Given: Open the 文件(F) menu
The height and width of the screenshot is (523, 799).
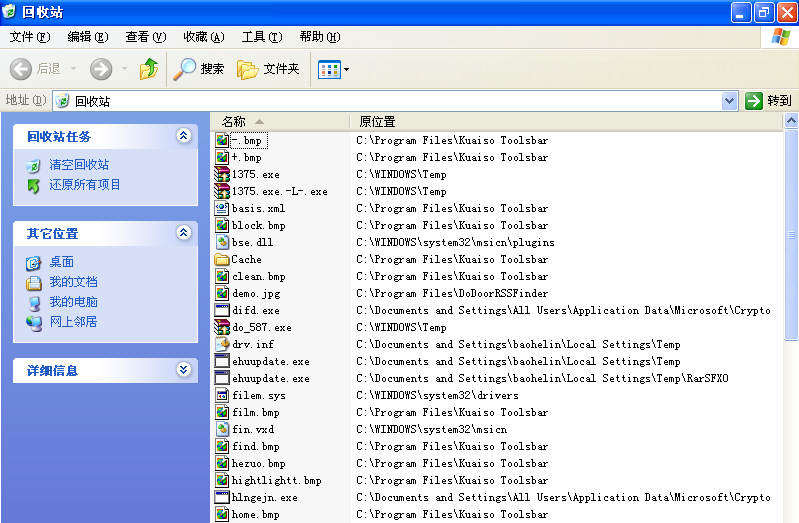Looking at the screenshot, I should pyautogui.click(x=30, y=37).
